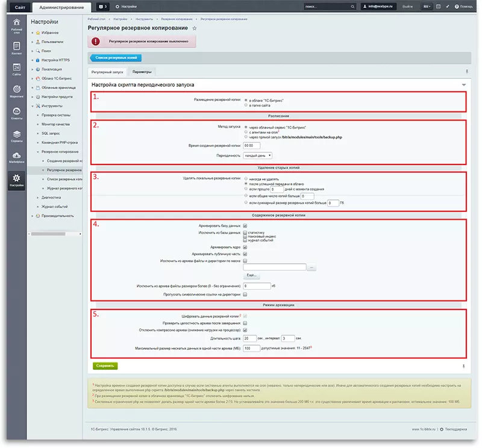Select 'никогда не удалять' radio option
The height and width of the screenshot is (448, 482).
click(246, 178)
